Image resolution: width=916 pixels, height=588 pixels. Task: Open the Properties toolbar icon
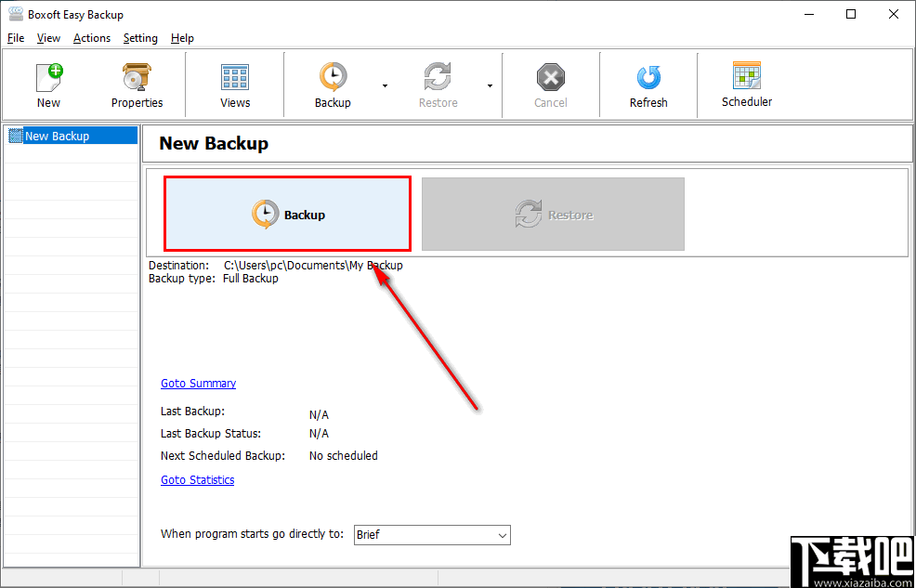(137, 84)
